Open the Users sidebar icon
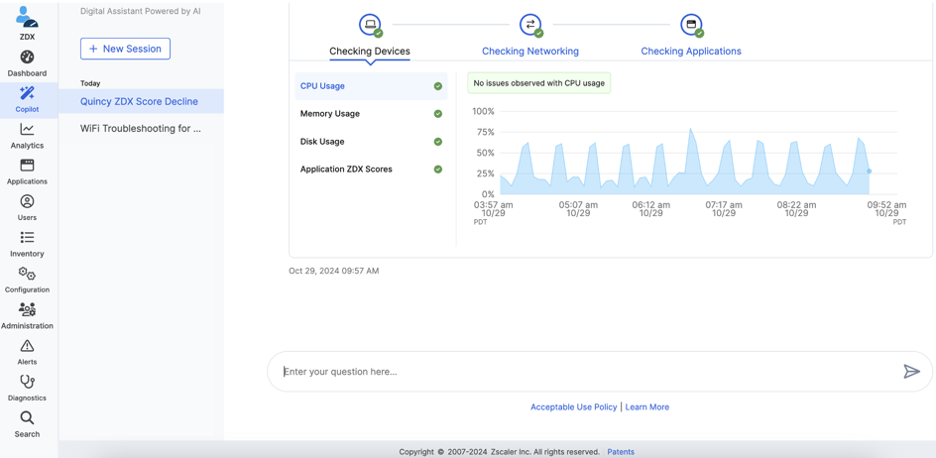936x458 pixels. [x=27, y=202]
